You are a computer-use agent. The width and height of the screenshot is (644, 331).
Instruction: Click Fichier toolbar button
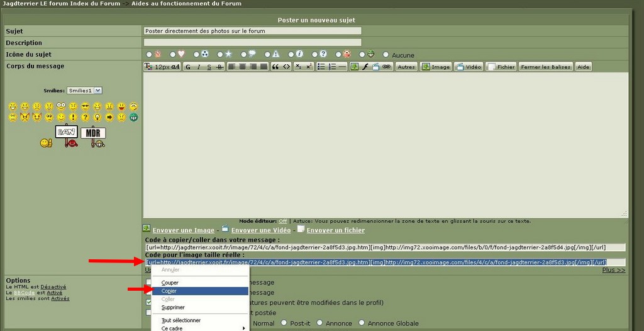point(501,67)
